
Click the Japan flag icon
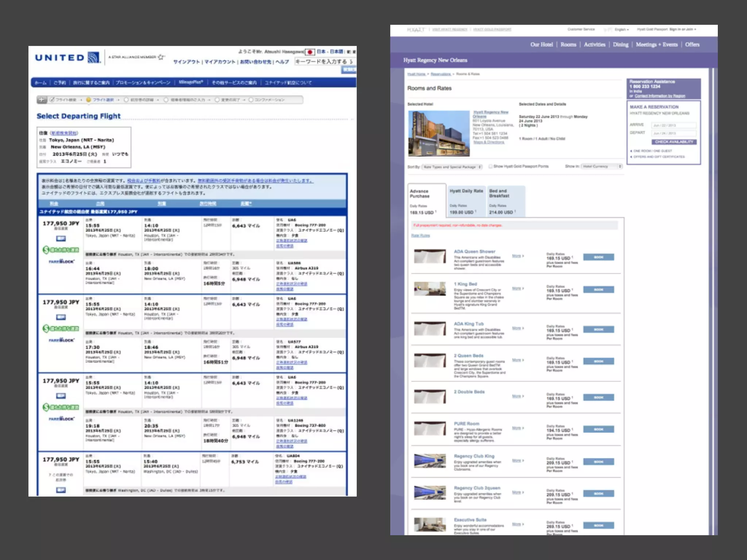coord(310,52)
